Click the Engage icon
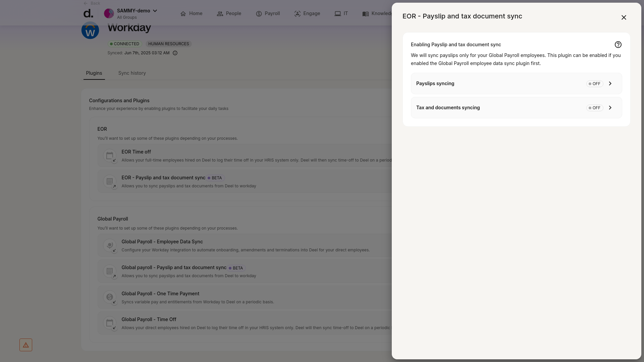644x362 pixels. (298, 14)
